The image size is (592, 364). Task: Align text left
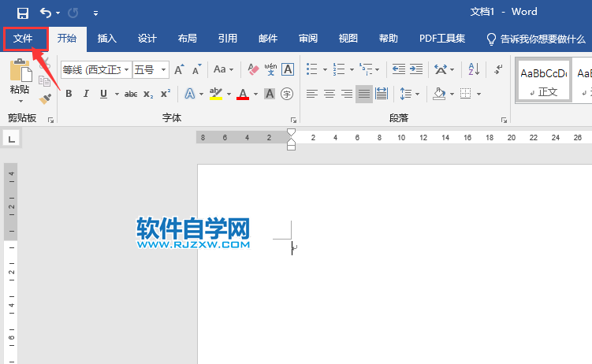312,94
